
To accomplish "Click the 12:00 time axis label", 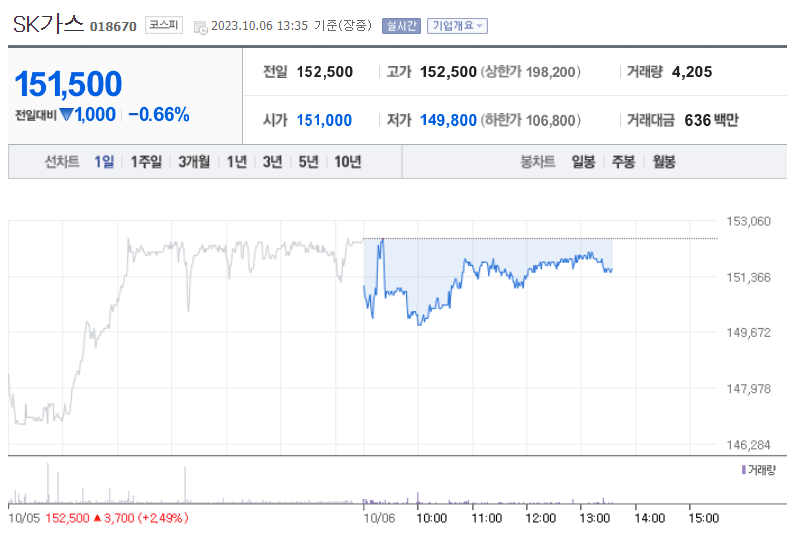I will click(541, 518).
